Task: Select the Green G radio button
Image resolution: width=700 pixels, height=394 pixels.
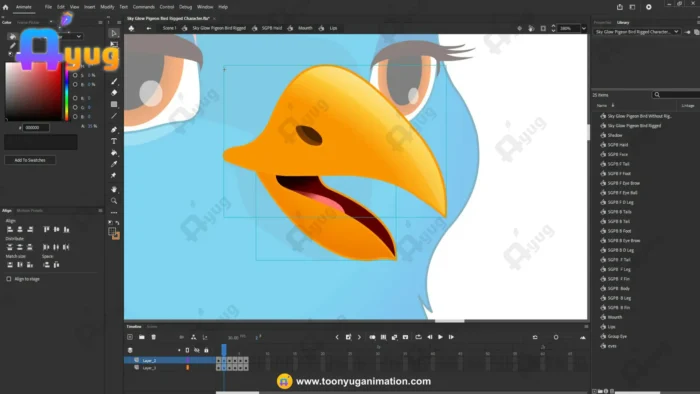Action: click(75, 108)
